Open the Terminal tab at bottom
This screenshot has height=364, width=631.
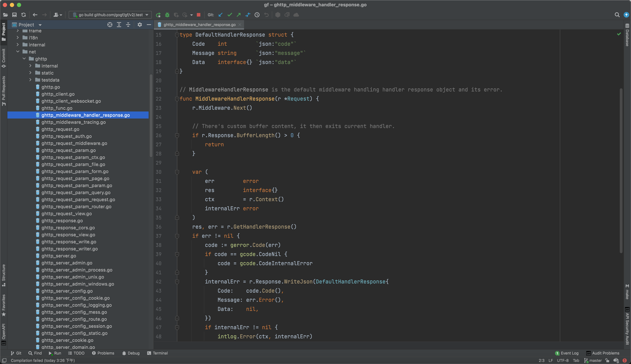point(157,353)
